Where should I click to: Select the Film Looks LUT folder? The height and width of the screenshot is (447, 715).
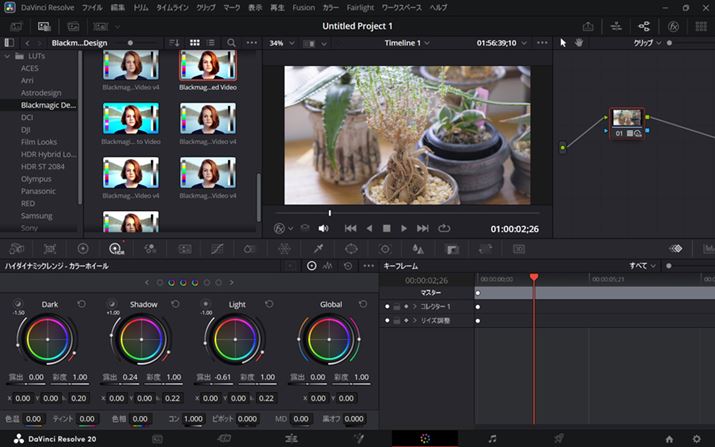click(x=40, y=142)
